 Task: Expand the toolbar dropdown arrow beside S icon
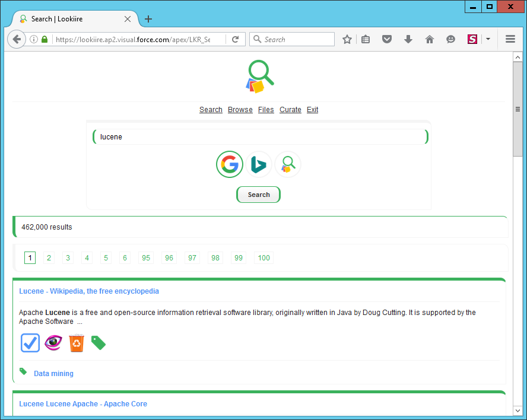coord(488,39)
